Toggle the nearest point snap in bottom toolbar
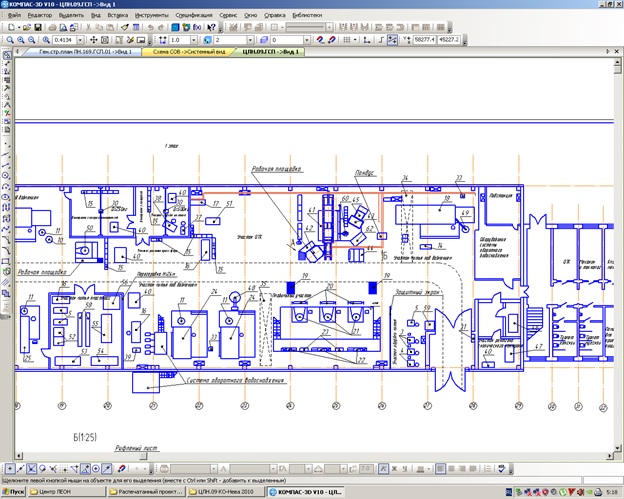 [x=10, y=469]
